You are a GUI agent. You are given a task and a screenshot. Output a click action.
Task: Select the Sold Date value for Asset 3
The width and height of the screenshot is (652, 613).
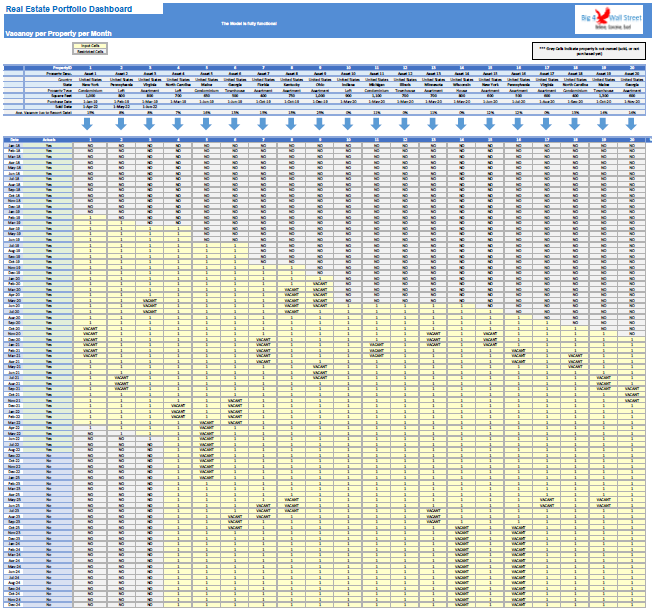(150, 107)
